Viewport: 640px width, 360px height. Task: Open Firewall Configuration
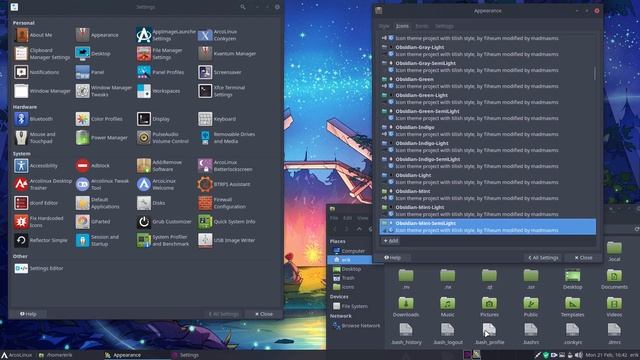pos(222,203)
